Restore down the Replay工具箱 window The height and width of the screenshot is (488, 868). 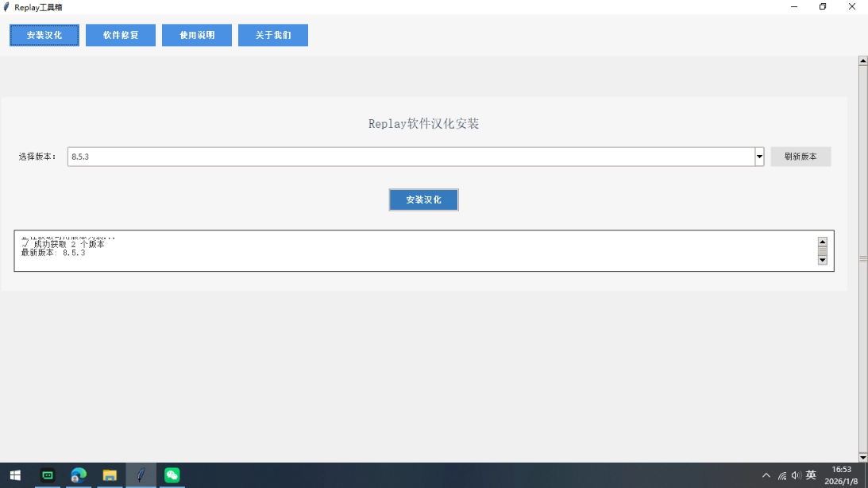[823, 7]
